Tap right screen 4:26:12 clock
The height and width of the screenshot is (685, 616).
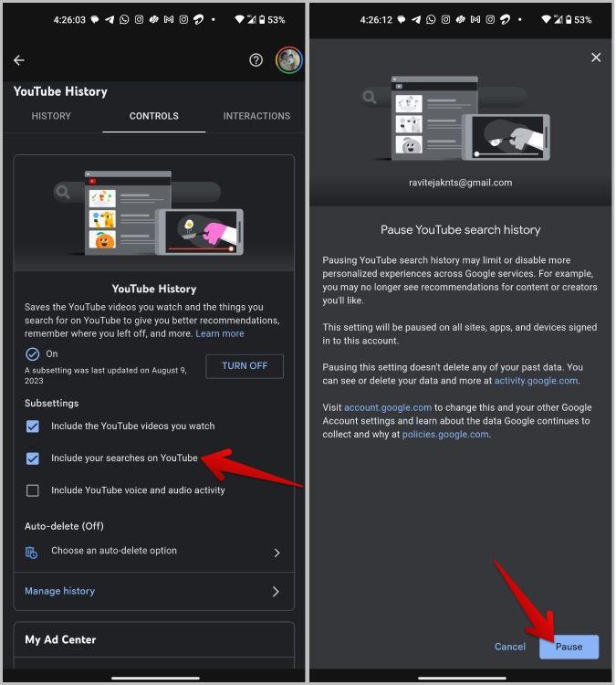[x=376, y=20]
